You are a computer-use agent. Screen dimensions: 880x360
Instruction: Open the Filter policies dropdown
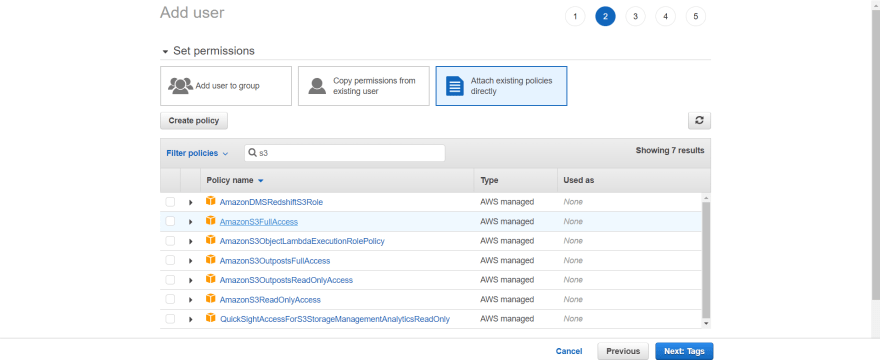tap(197, 153)
